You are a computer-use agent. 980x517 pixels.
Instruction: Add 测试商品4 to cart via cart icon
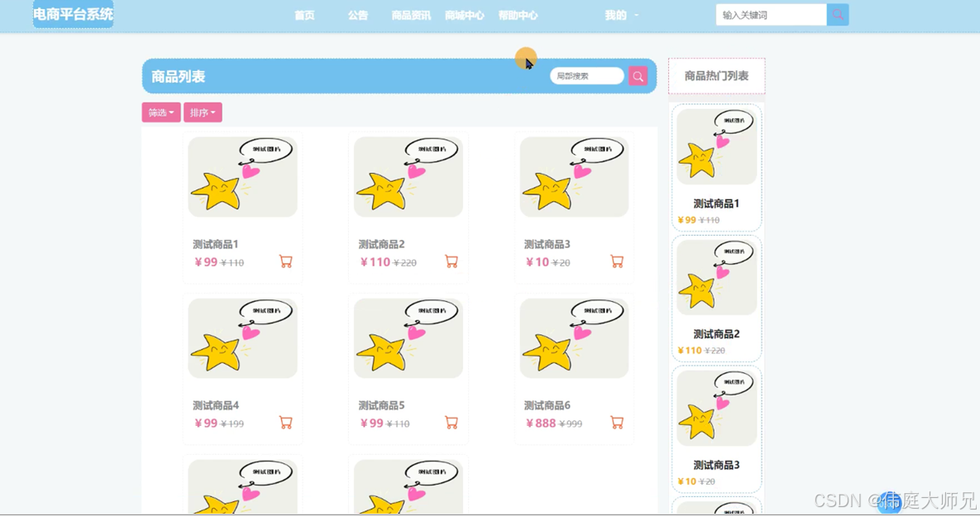click(285, 423)
